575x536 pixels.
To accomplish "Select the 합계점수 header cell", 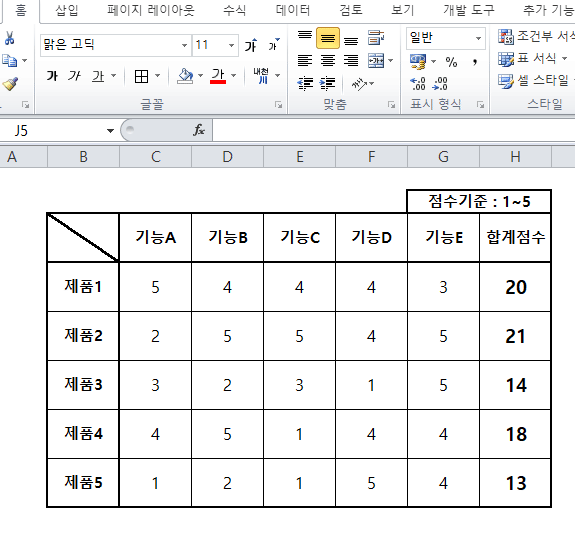I will (x=516, y=237).
